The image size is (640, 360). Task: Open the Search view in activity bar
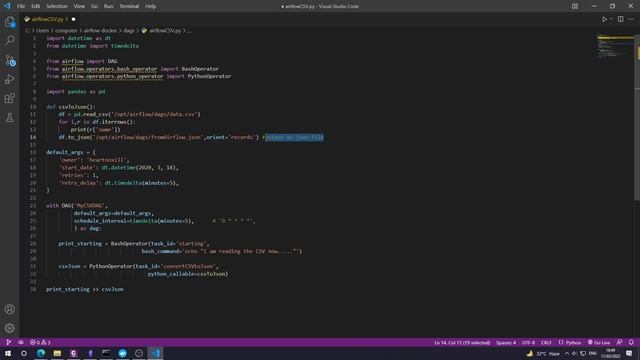(x=9, y=40)
